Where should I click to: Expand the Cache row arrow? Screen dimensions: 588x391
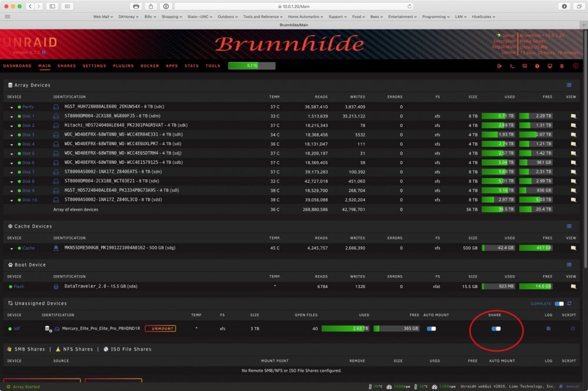pos(12,248)
